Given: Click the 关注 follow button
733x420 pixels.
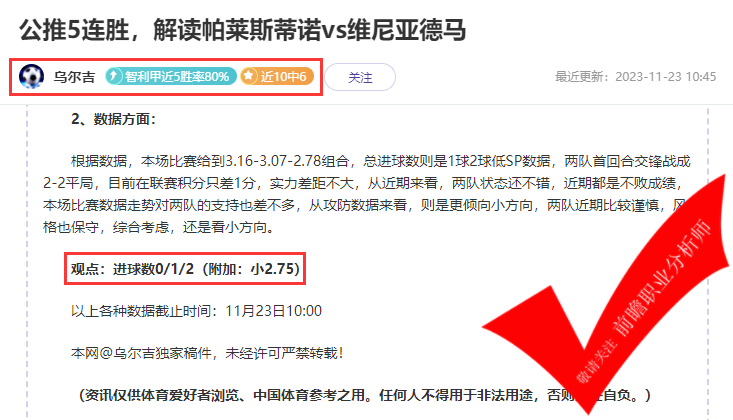Looking at the screenshot, I should tap(360, 77).
